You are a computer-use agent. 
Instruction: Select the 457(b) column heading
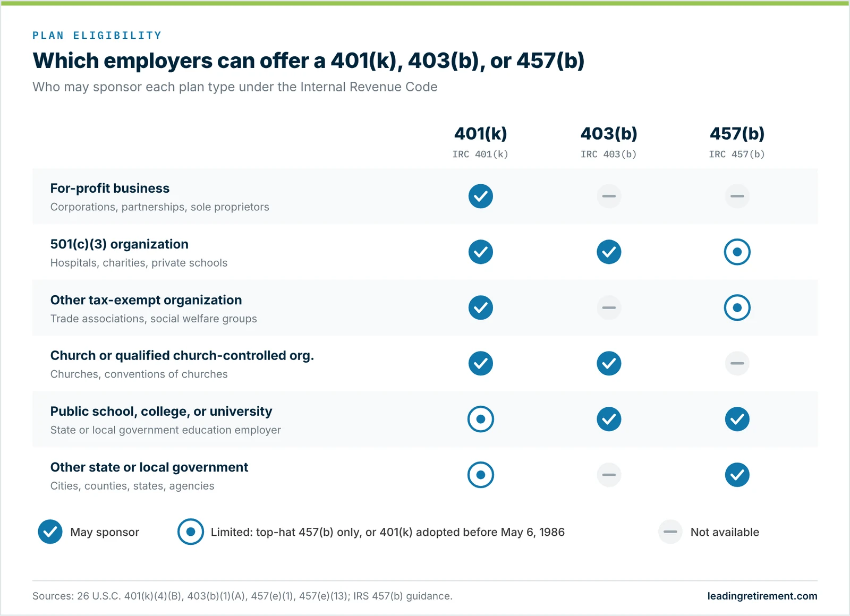click(737, 134)
